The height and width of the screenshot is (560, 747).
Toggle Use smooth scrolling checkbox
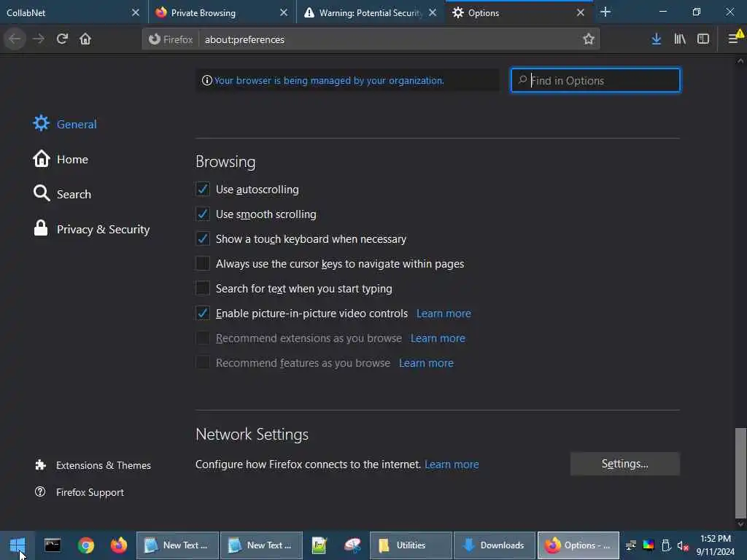[203, 214]
